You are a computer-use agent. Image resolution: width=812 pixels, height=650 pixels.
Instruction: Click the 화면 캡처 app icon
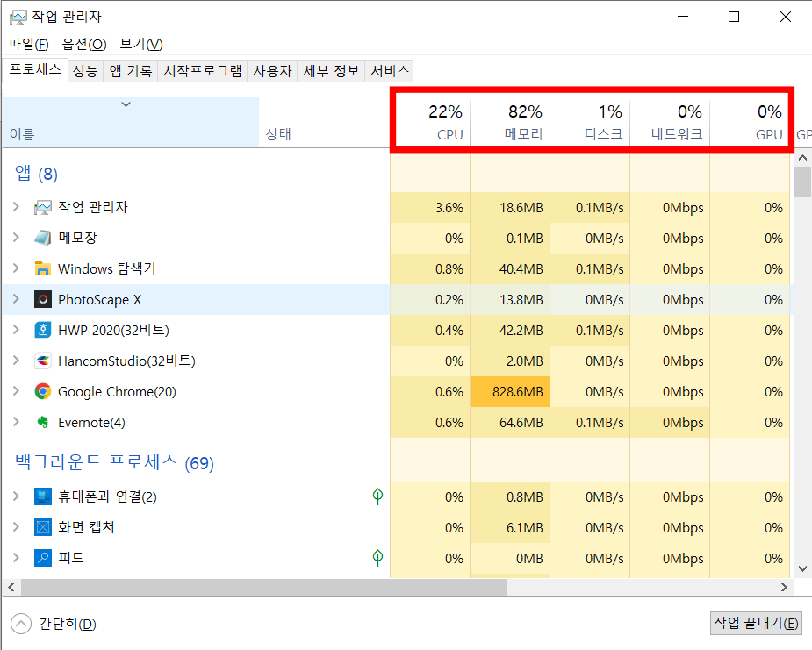[42, 527]
